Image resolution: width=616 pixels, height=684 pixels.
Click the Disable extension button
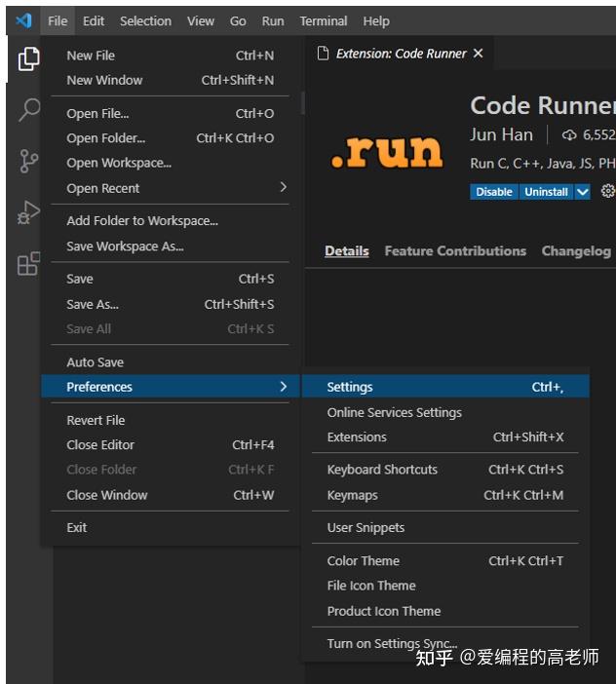(494, 192)
